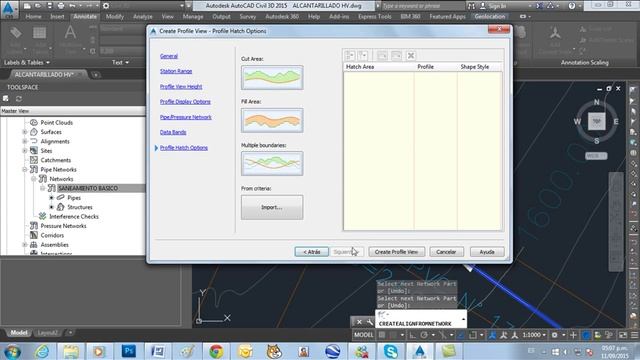Open the Profile View Height link
The height and width of the screenshot is (360, 640).
point(181,87)
